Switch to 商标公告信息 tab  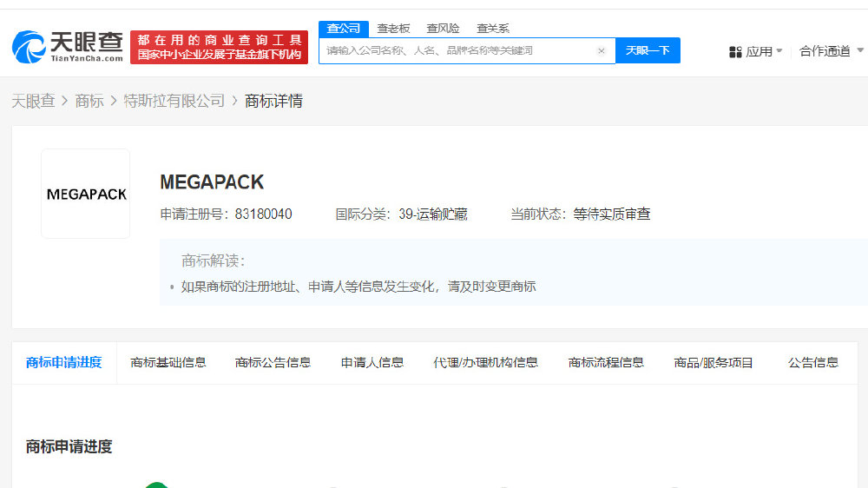coord(273,363)
